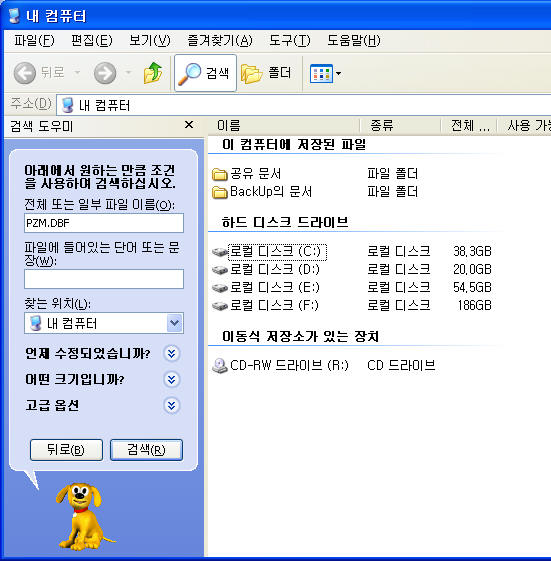The image size is (551, 561).
Task: Open the 공유 문서 folder
Action: (x=247, y=174)
